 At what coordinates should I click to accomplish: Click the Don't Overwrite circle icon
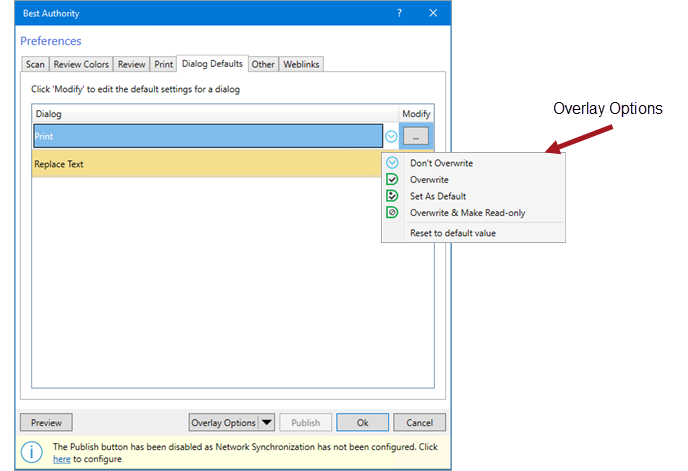coord(392,163)
